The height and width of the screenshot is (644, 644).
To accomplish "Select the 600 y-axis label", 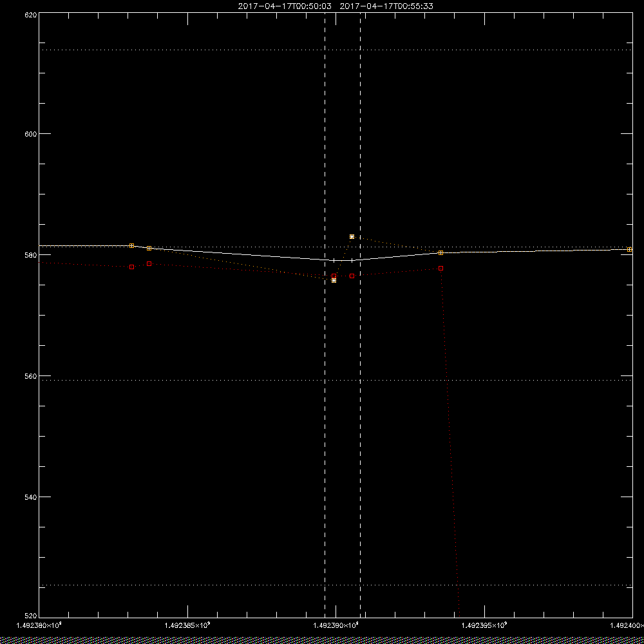I will 31,134.
